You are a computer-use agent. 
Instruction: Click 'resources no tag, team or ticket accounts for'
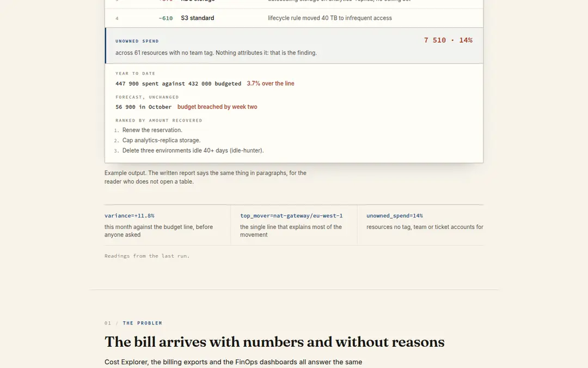[425, 227]
